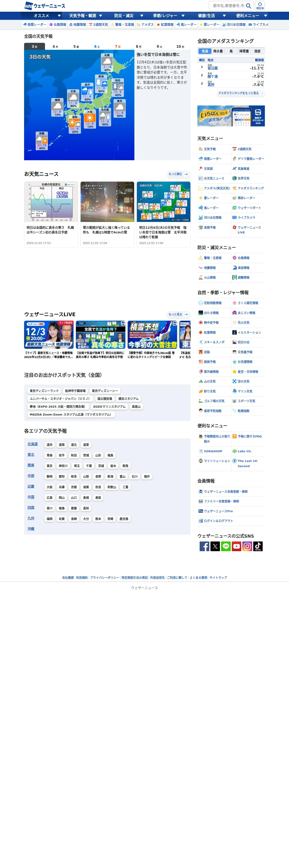Click the search magnifier icon
Image resolution: width=289 pixels, height=868 pixels.
[248, 6]
